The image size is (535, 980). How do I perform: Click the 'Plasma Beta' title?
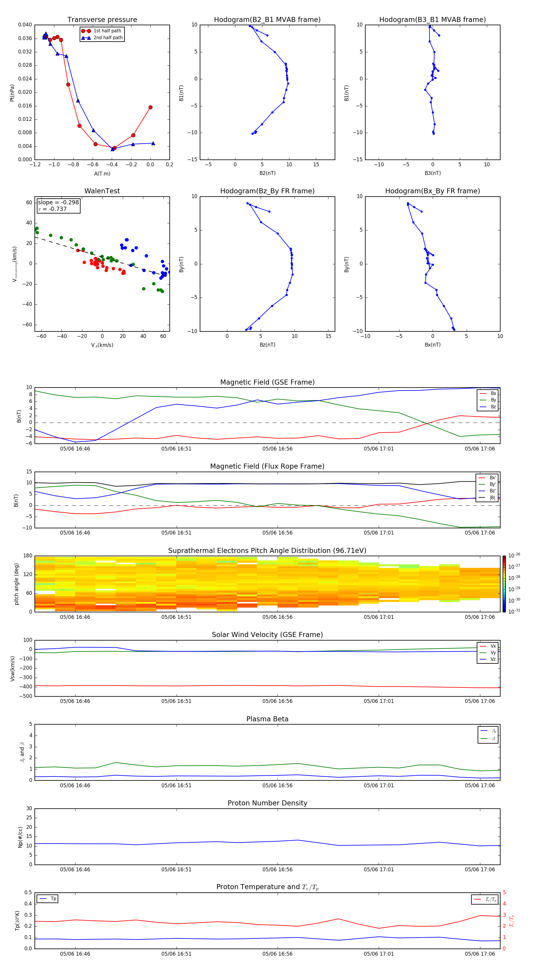click(x=267, y=719)
